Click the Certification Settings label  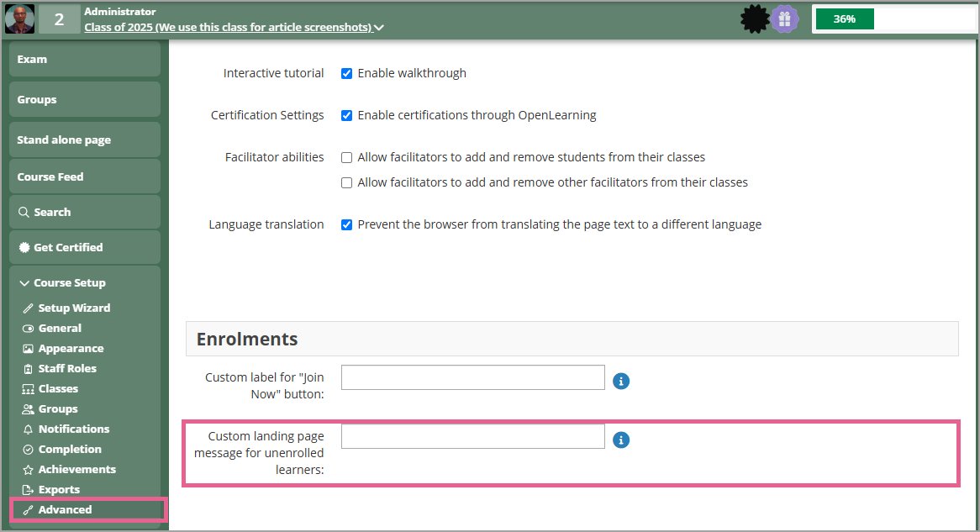[267, 115]
